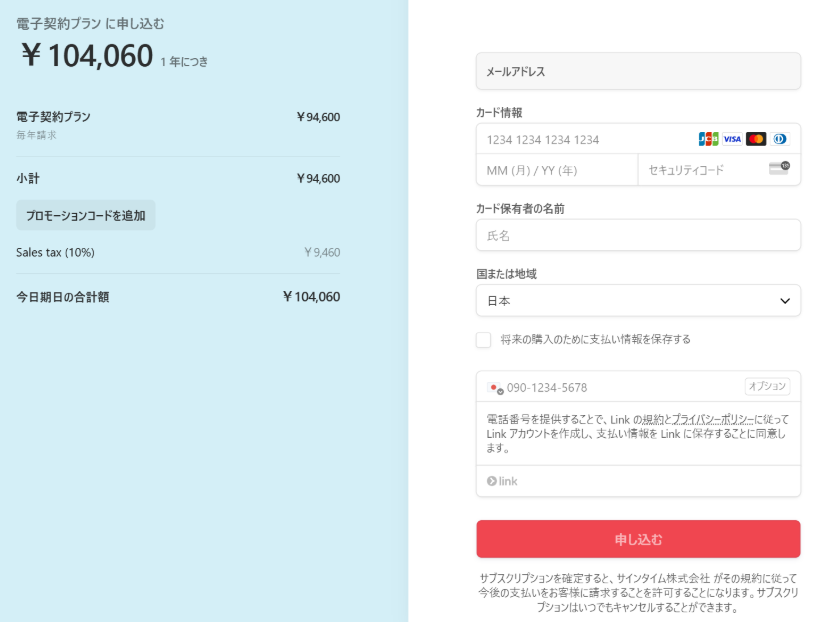Click the Mastercard brand icon

[756, 139]
